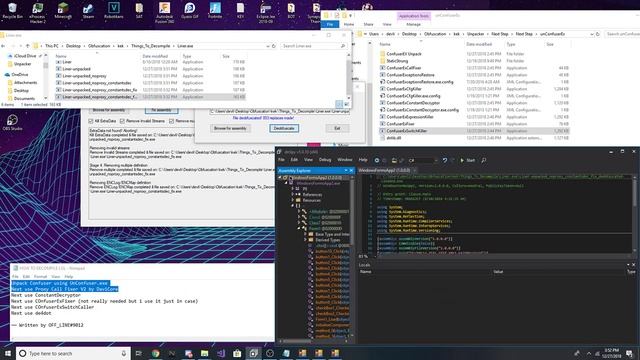Viewport: 640px width, 360px height.
Task: Click the Deobfuscate button
Action: tap(284, 128)
